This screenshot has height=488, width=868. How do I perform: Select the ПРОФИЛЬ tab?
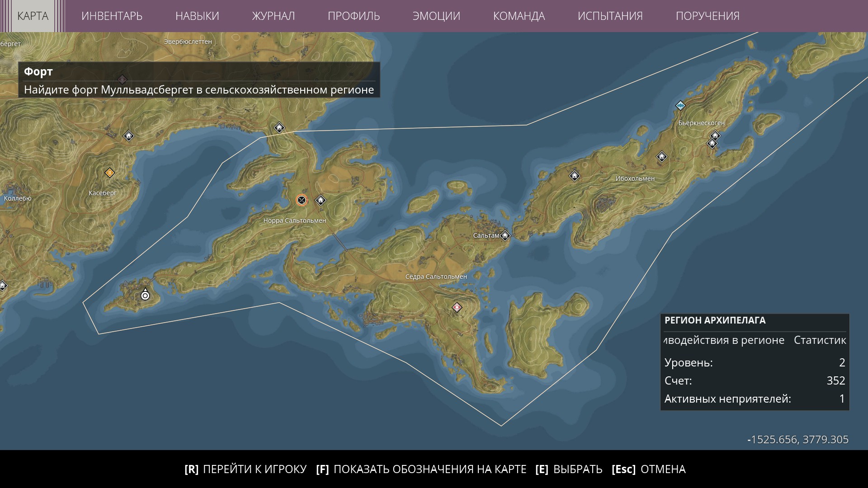pos(354,16)
